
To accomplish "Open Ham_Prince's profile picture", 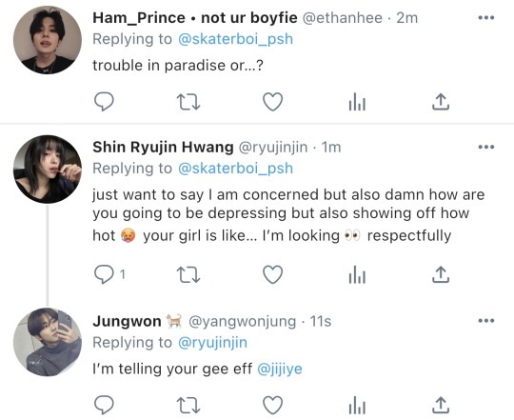I will (48, 40).
